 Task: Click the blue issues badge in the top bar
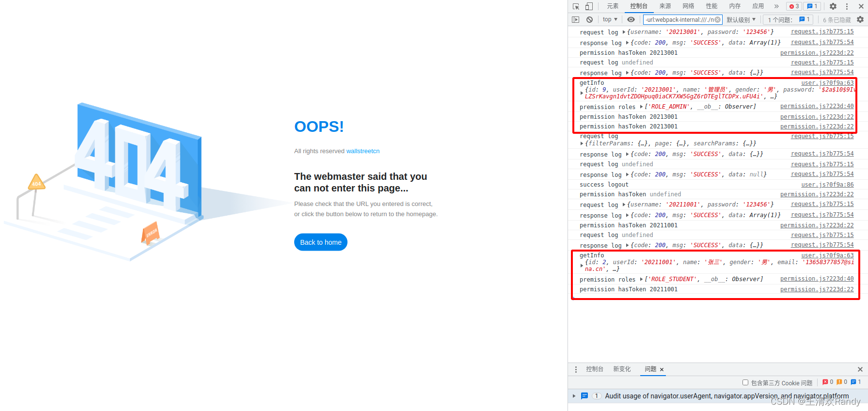click(x=812, y=6)
